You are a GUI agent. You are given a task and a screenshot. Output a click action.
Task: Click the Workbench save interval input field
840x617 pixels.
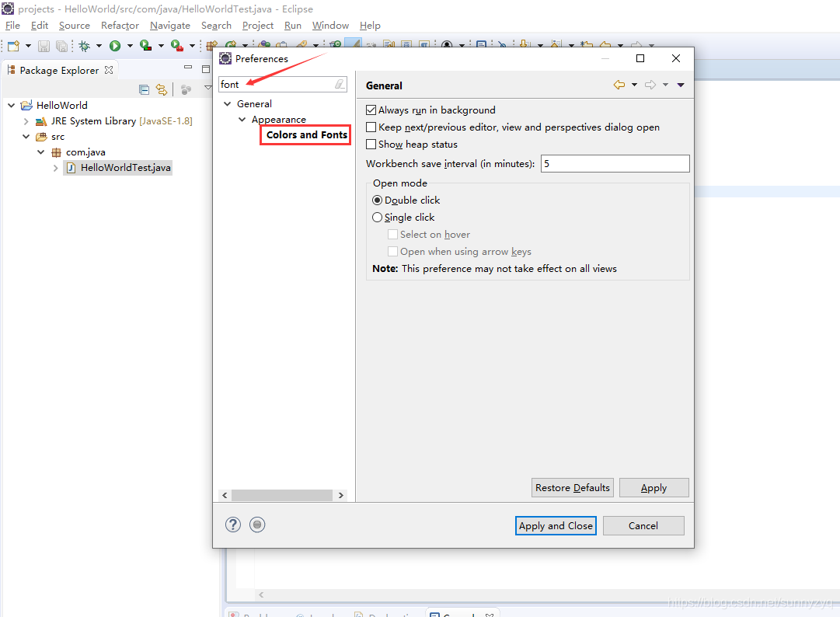pyautogui.click(x=615, y=164)
